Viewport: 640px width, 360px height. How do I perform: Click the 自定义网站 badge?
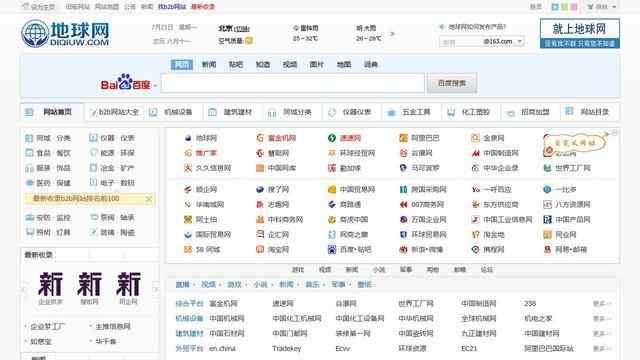point(576,143)
